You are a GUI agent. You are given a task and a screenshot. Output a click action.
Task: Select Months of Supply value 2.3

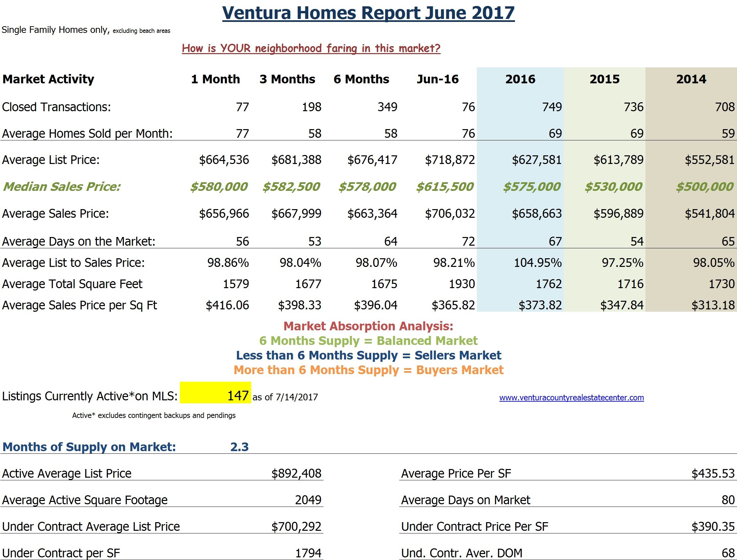pos(240,447)
